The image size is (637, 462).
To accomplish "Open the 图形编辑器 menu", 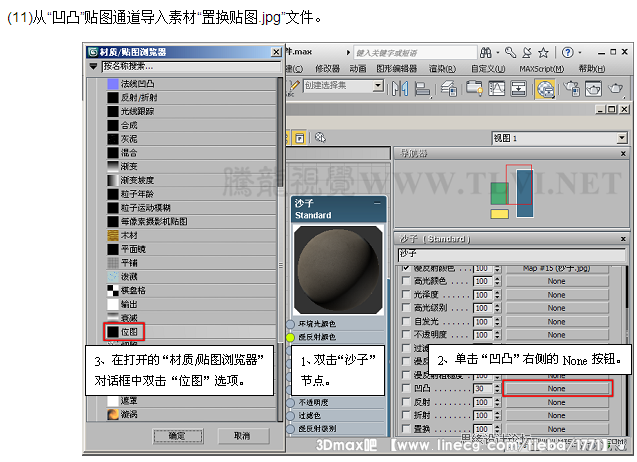I will [396, 69].
